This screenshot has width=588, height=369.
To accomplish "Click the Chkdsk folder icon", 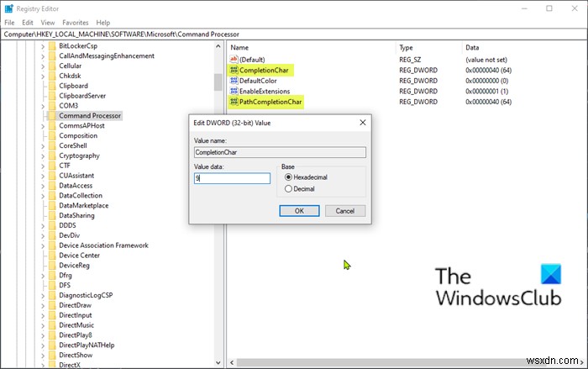I will pos(52,76).
